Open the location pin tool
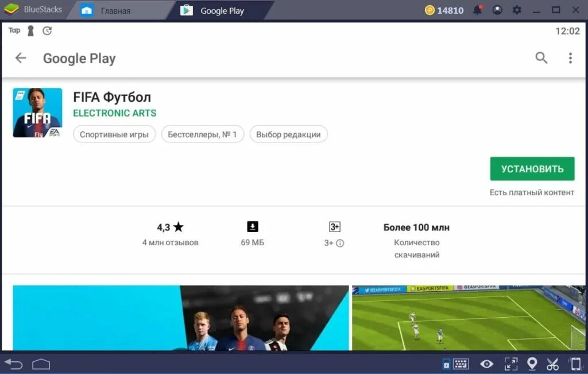 (532, 364)
